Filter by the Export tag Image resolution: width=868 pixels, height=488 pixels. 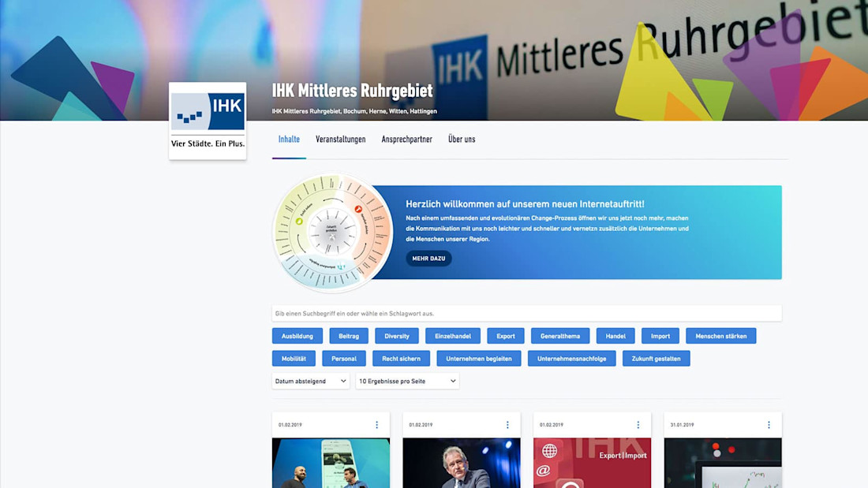click(505, 336)
